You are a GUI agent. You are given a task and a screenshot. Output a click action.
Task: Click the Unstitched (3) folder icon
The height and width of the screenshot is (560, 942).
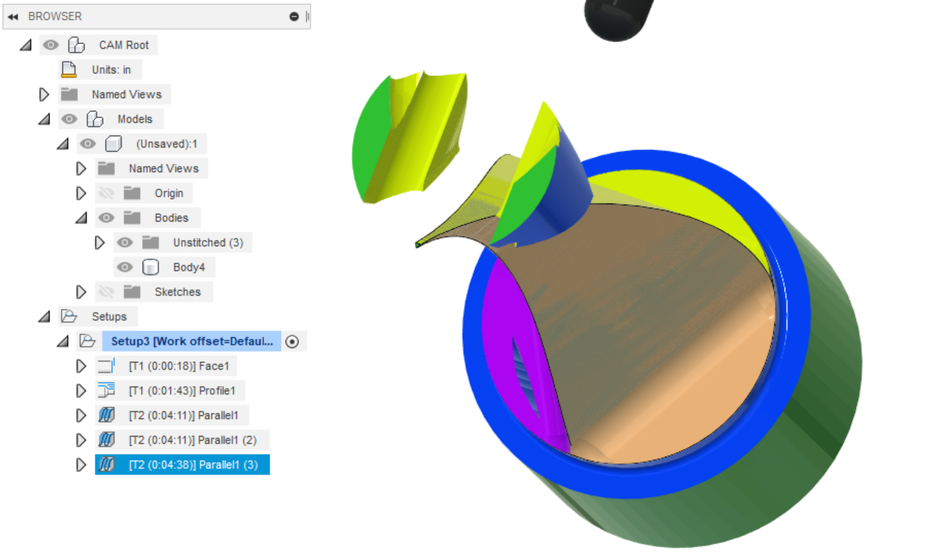coord(151,242)
